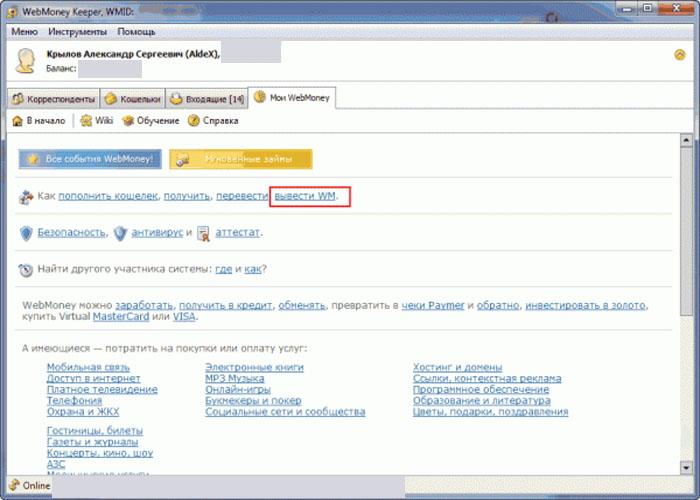Open the чеки Paymer link
700x500 pixels.
pos(433,305)
